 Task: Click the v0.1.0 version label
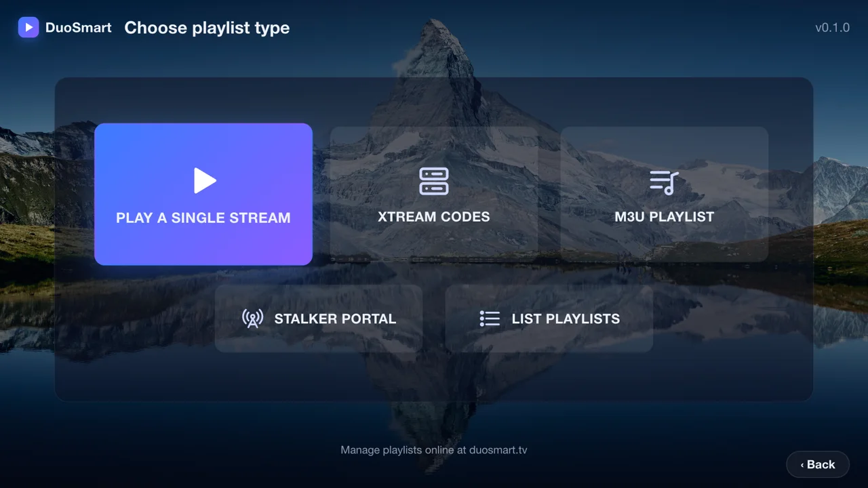[x=832, y=28]
